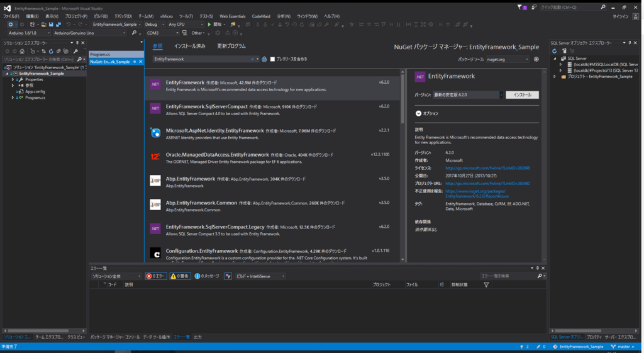The height and width of the screenshot is (353, 644).
Task: Click the account avatar icon beside サインイン
Action: [635, 16]
